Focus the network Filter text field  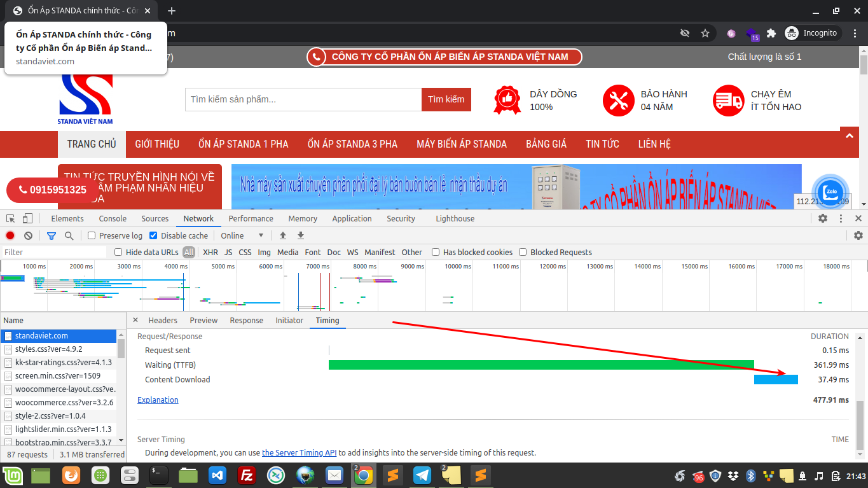click(x=55, y=252)
